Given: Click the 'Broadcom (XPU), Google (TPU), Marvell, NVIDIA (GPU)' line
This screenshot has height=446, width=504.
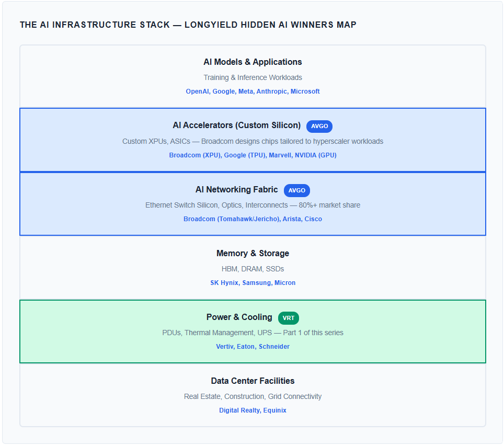Looking at the screenshot, I should (253, 155).
